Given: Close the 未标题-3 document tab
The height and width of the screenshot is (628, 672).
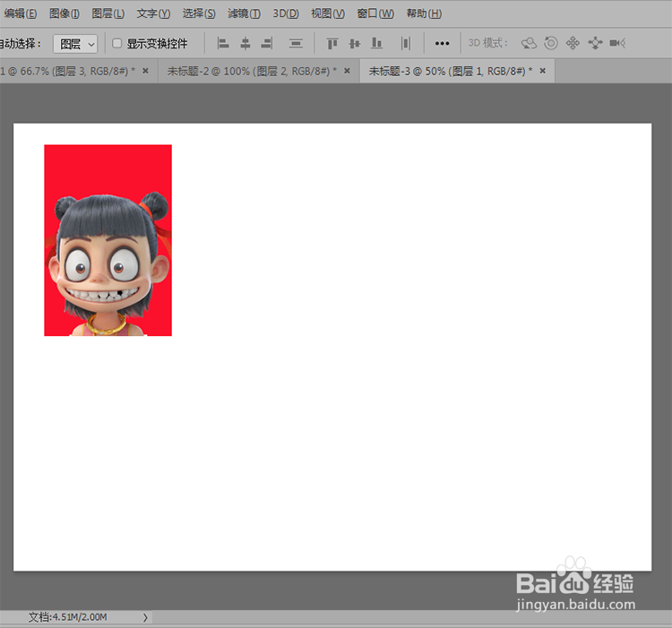Looking at the screenshot, I should [543, 71].
